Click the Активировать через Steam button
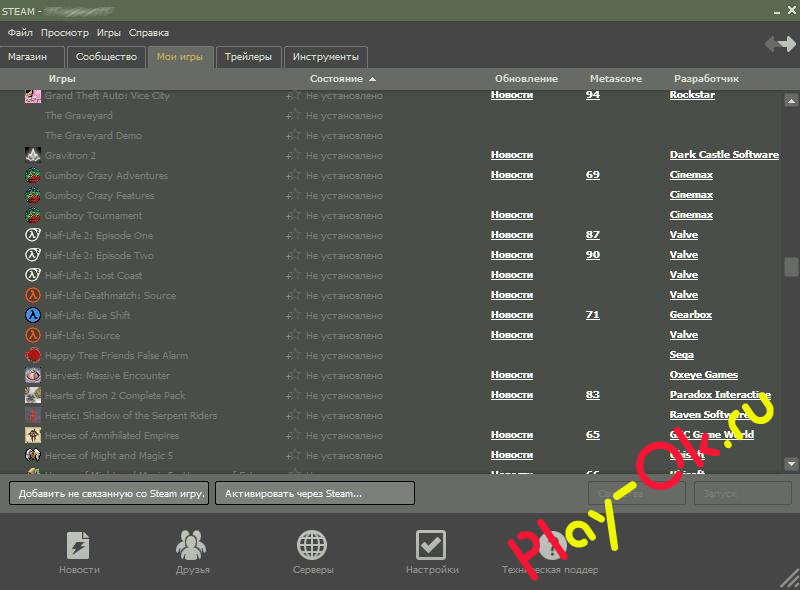Screen dimensions: 800x590 (315, 494)
